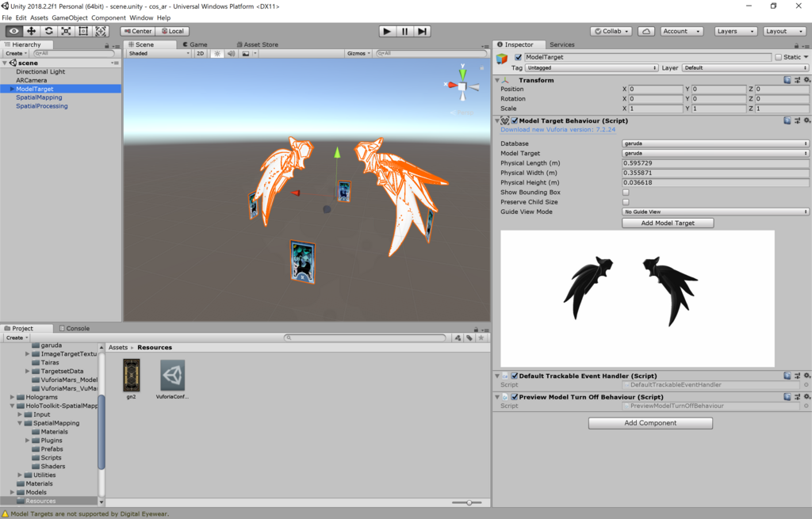Open the Account dropdown button
The width and height of the screenshot is (812, 519).
(x=682, y=31)
